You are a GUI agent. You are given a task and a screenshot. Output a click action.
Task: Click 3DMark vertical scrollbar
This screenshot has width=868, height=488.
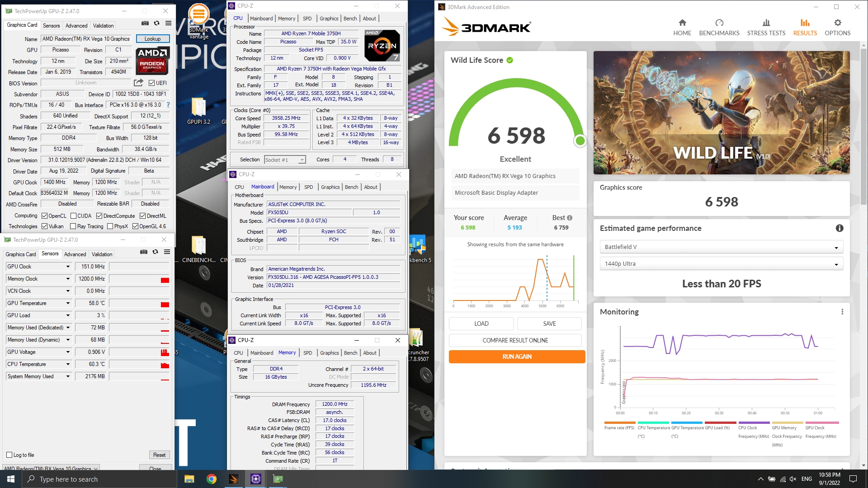(863, 127)
